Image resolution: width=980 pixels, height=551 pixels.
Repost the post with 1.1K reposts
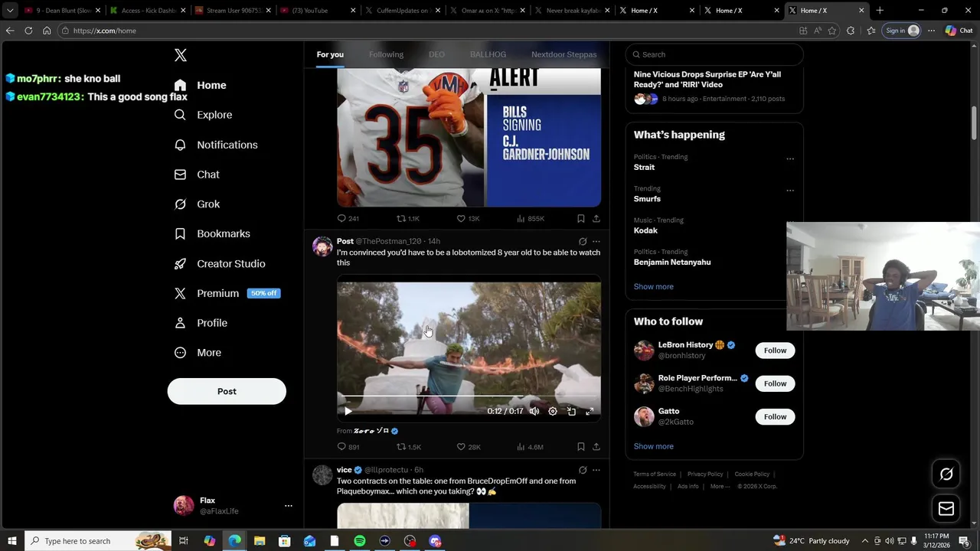coord(408,219)
